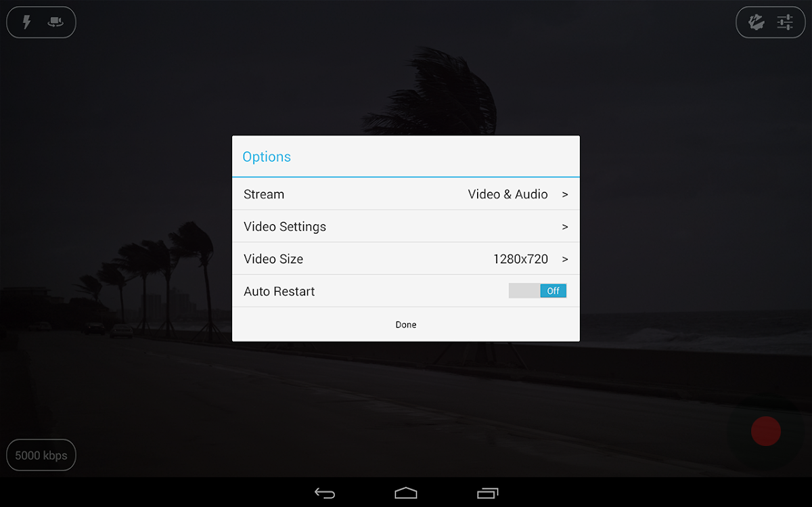The width and height of the screenshot is (812, 507).
Task: Open the Video Settings entry
Action: point(285,227)
